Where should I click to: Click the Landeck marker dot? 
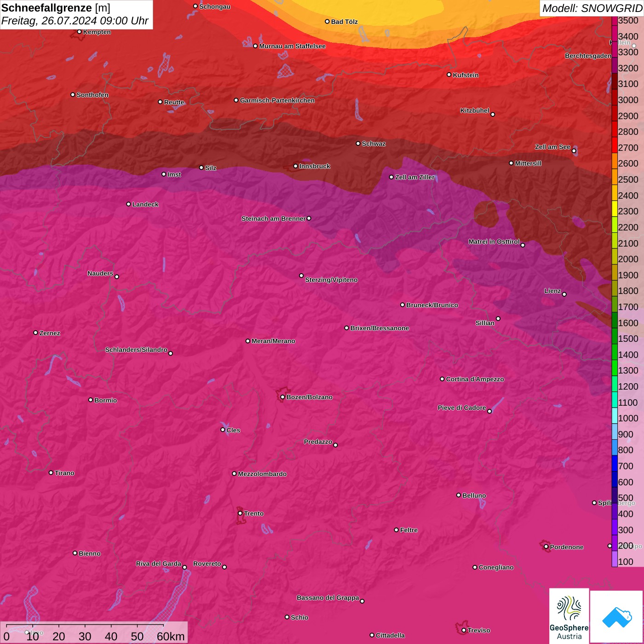tap(128, 204)
